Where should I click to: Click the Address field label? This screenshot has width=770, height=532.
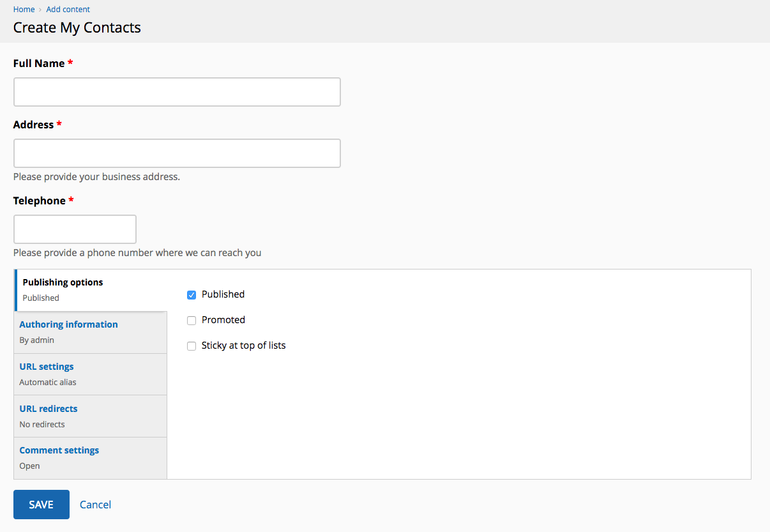[33, 125]
